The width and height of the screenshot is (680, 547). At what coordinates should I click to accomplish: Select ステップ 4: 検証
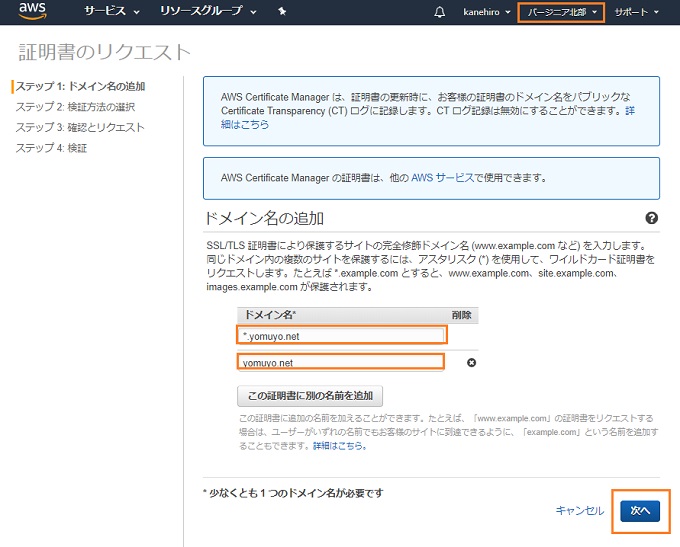coord(51,148)
